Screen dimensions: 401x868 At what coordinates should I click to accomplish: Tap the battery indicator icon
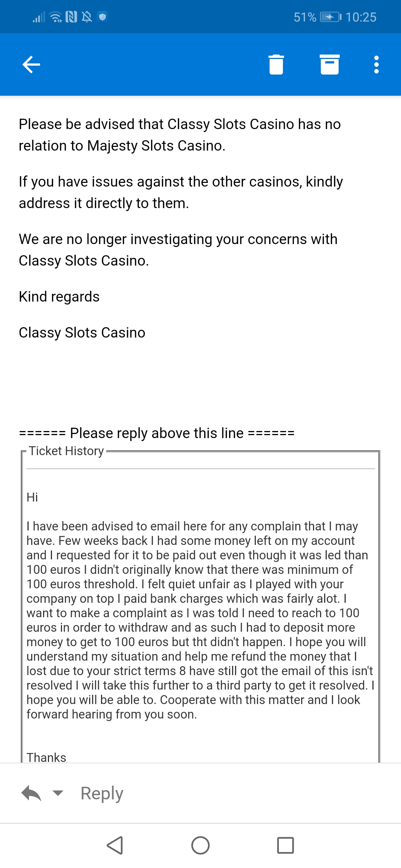tap(330, 17)
